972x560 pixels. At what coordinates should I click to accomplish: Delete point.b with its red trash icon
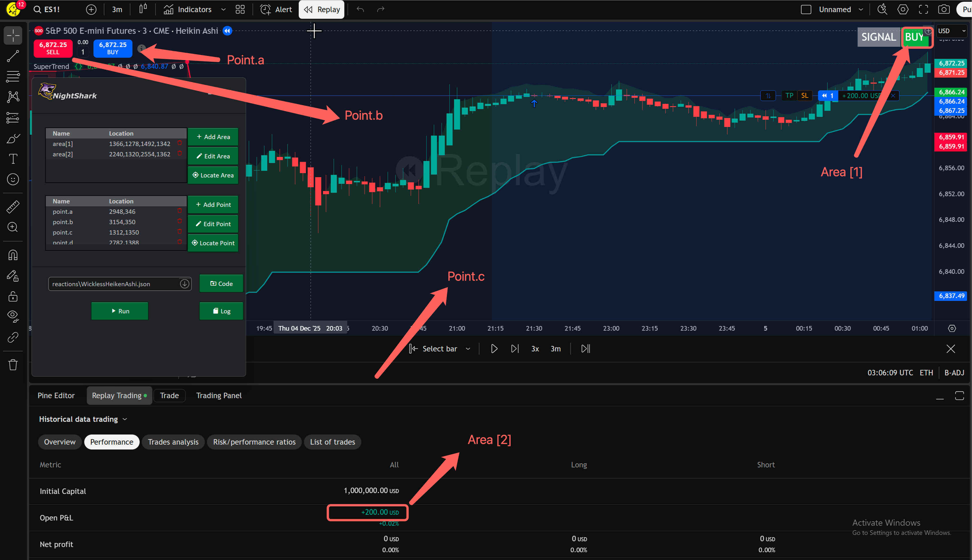pos(180,221)
